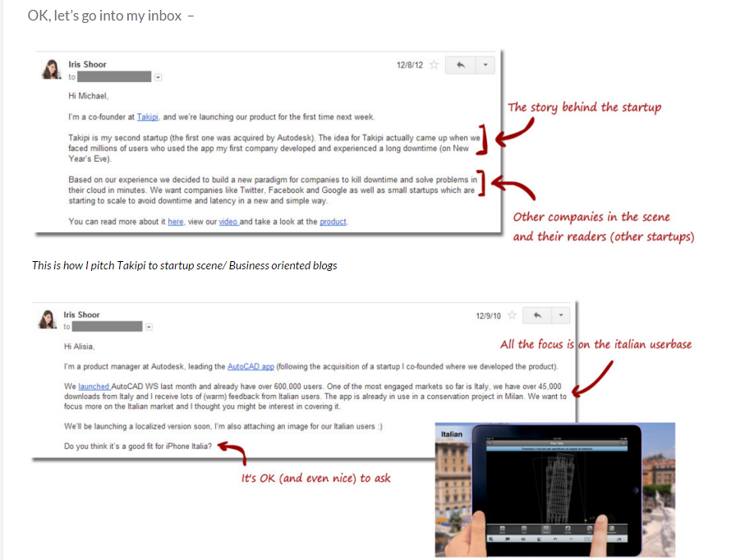Viewport: 745px width, 560px height.
Task: Open Iris Shoor avatar in first email
Action: (x=51, y=69)
